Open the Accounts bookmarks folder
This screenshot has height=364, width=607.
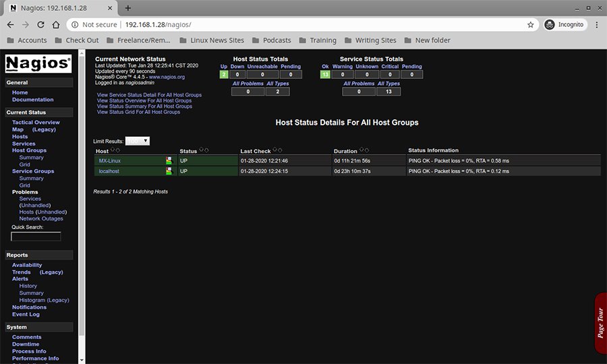click(27, 40)
